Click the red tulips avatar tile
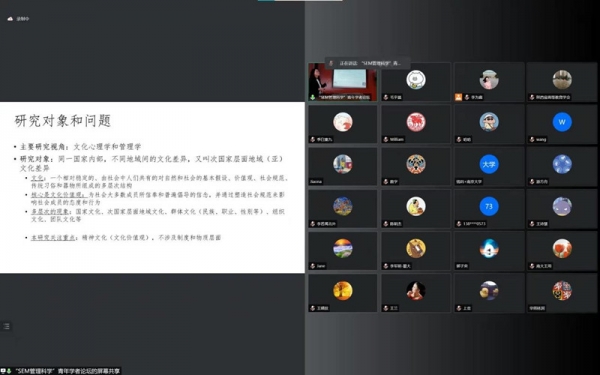The width and height of the screenshot is (600, 375). click(562, 251)
